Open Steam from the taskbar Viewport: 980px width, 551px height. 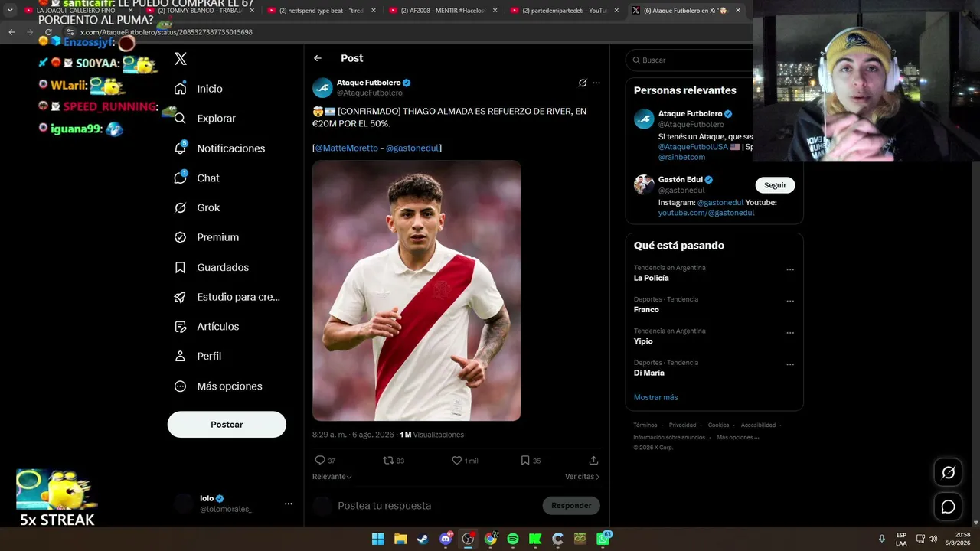click(423, 539)
